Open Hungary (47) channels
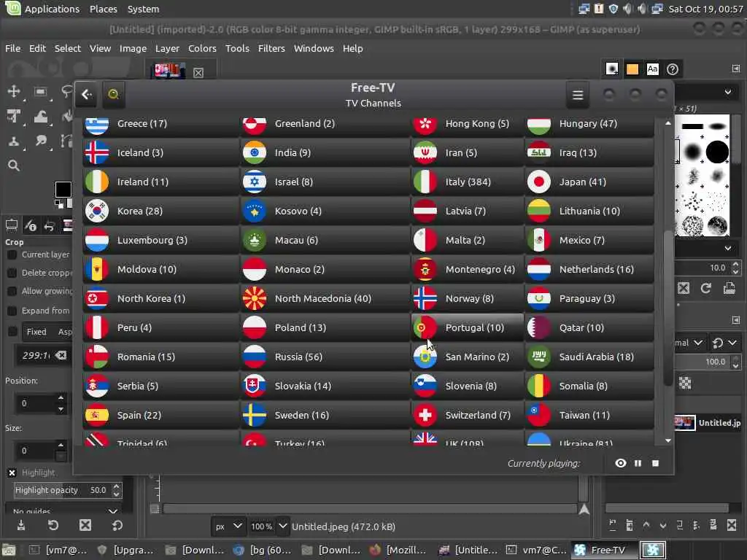Image resolution: width=747 pixels, height=560 pixels. click(589, 125)
